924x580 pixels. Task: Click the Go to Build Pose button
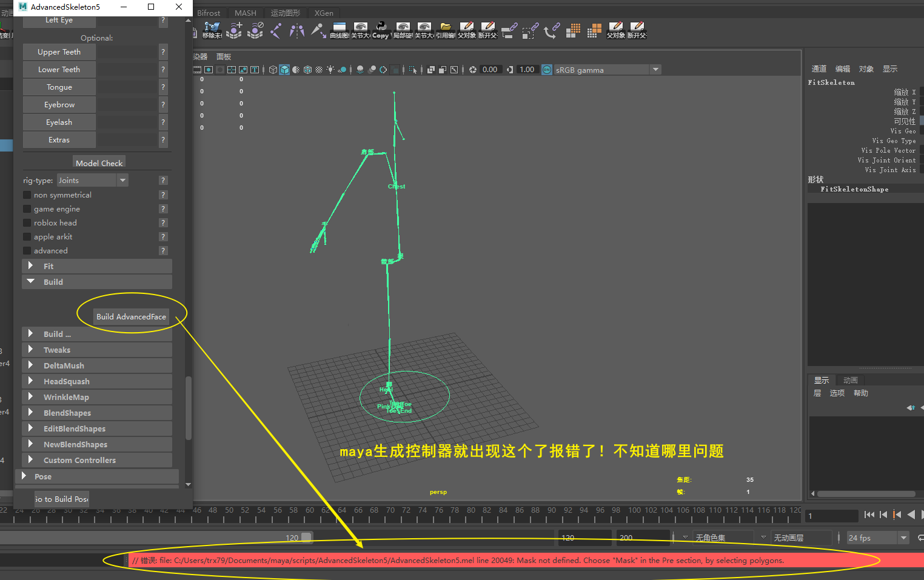(62, 499)
